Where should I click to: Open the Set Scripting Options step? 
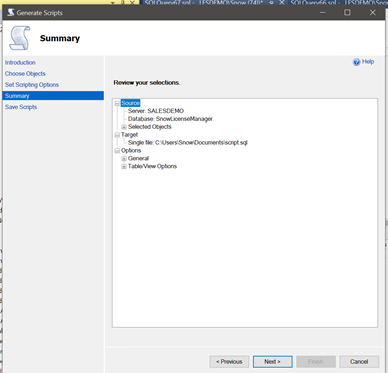pyautogui.click(x=32, y=85)
